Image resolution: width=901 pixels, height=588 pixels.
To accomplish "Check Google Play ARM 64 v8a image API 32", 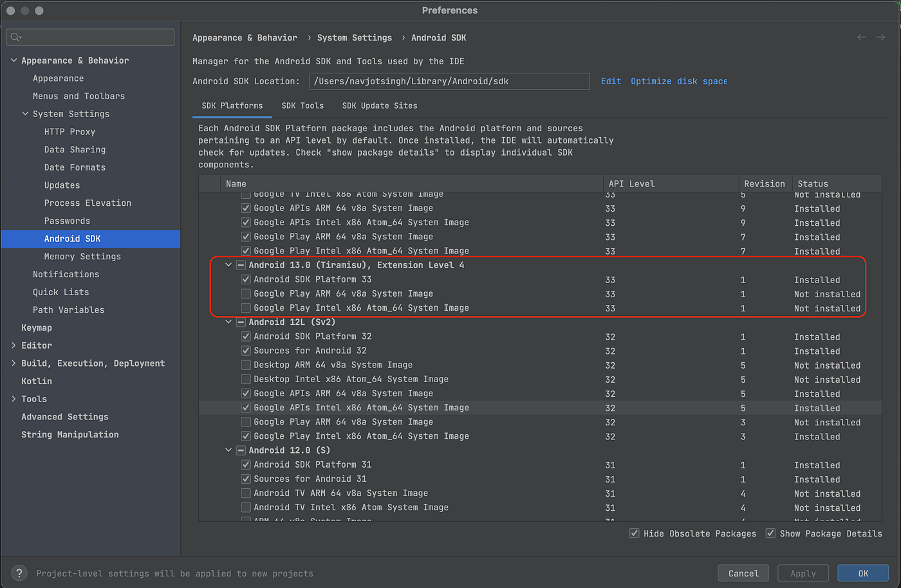I will 246,422.
